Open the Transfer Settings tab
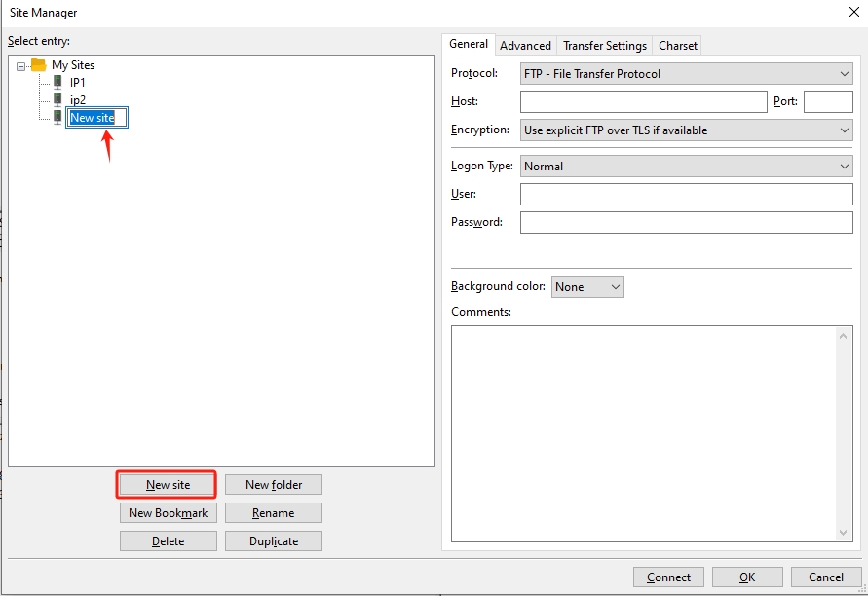The width and height of the screenshot is (868, 596). pos(604,46)
